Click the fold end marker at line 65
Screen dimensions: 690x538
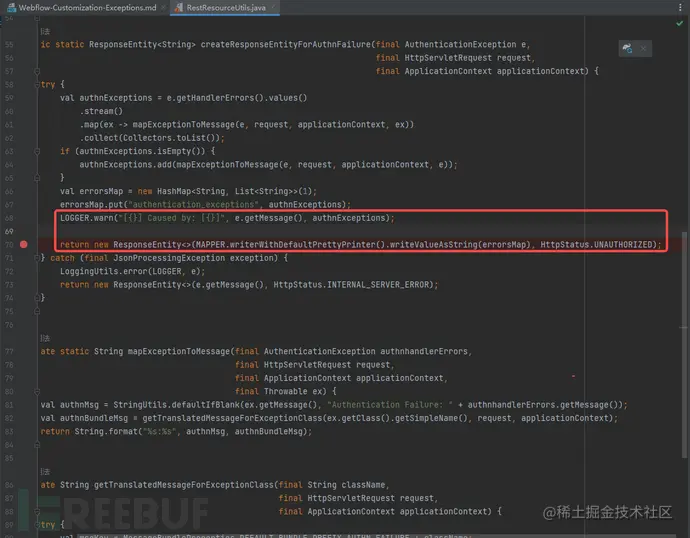[37, 178]
